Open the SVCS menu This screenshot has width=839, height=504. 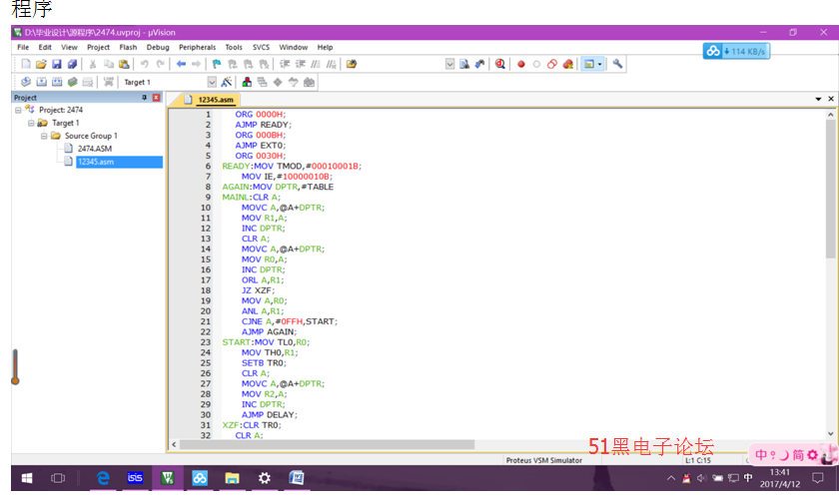pyautogui.click(x=261, y=47)
